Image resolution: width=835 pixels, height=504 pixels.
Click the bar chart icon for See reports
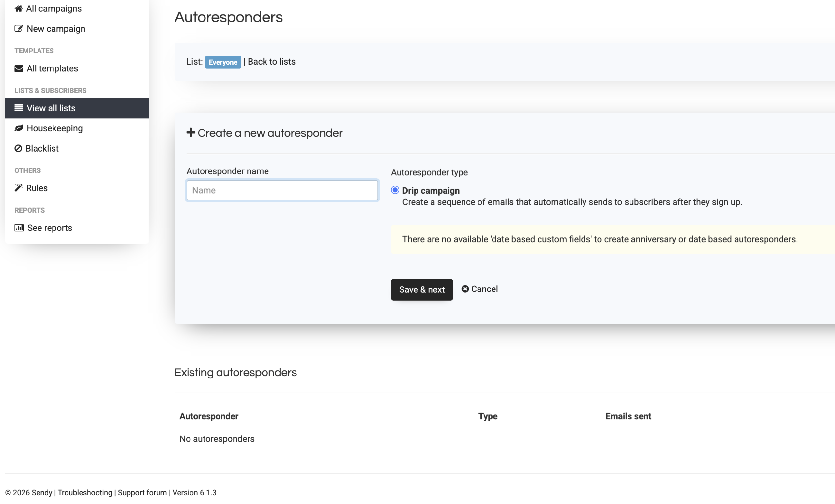pos(19,228)
